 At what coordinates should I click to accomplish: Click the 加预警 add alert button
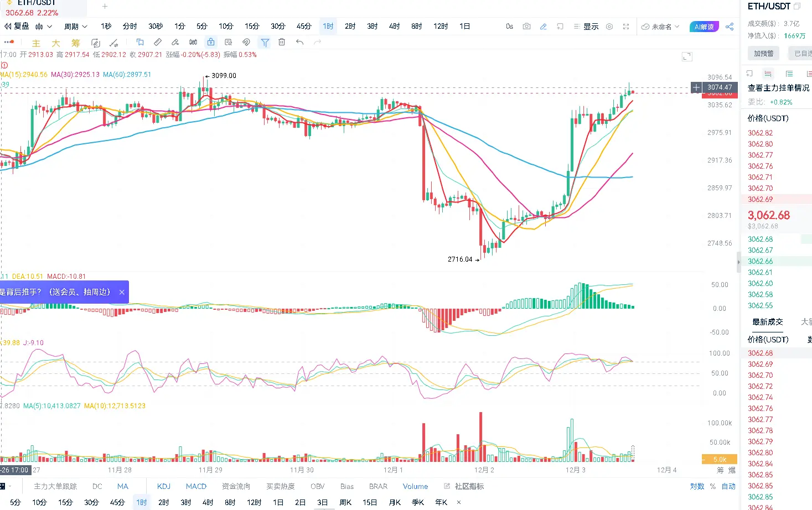point(764,53)
